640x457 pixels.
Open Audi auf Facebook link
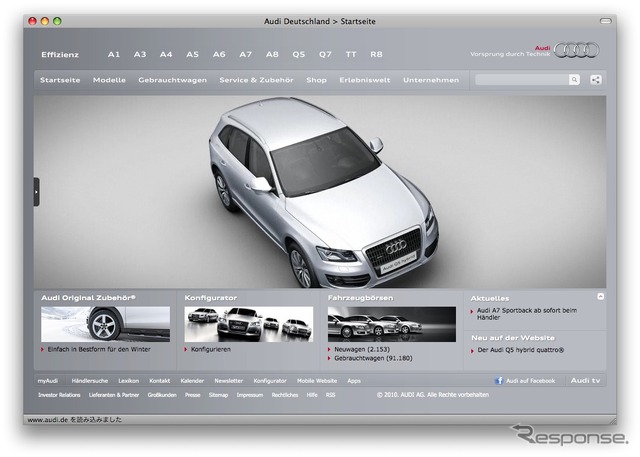pos(530,381)
